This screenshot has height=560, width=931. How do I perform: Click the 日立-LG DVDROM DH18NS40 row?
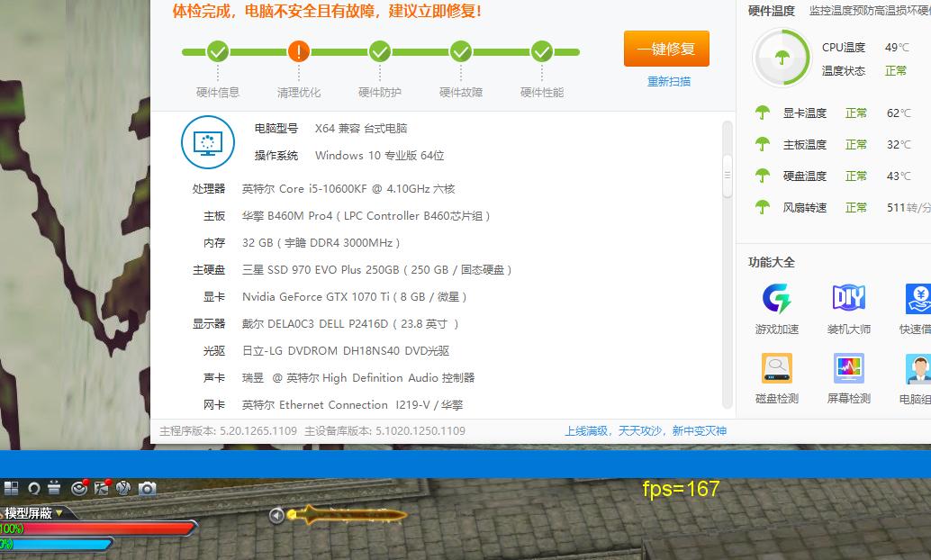[x=326, y=351]
